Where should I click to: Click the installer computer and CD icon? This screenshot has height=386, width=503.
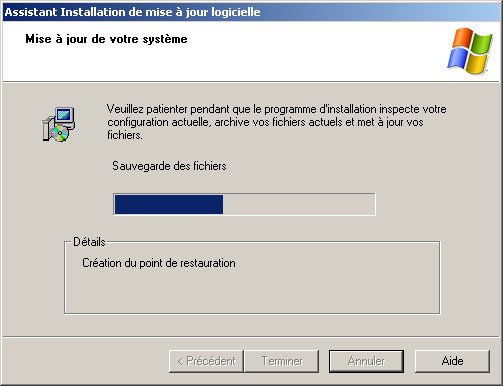tap(59, 125)
